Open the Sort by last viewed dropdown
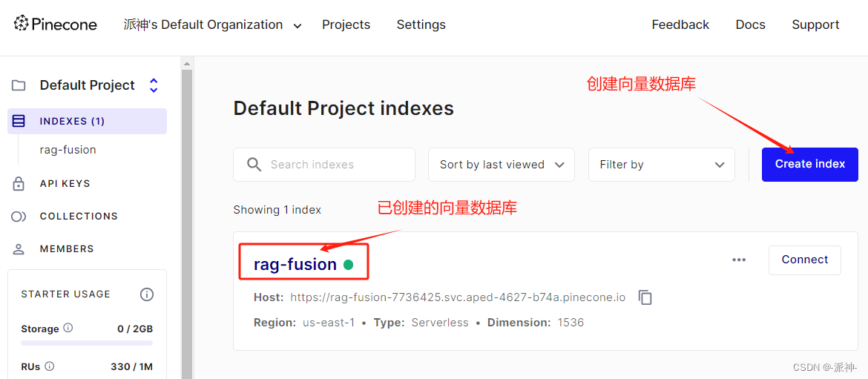The width and height of the screenshot is (868, 379). click(x=502, y=165)
